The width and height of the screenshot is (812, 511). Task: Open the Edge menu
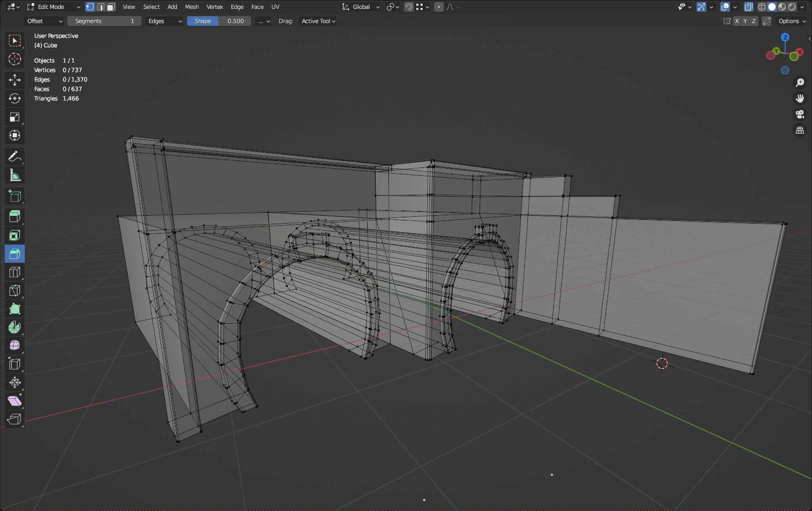point(237,7)
